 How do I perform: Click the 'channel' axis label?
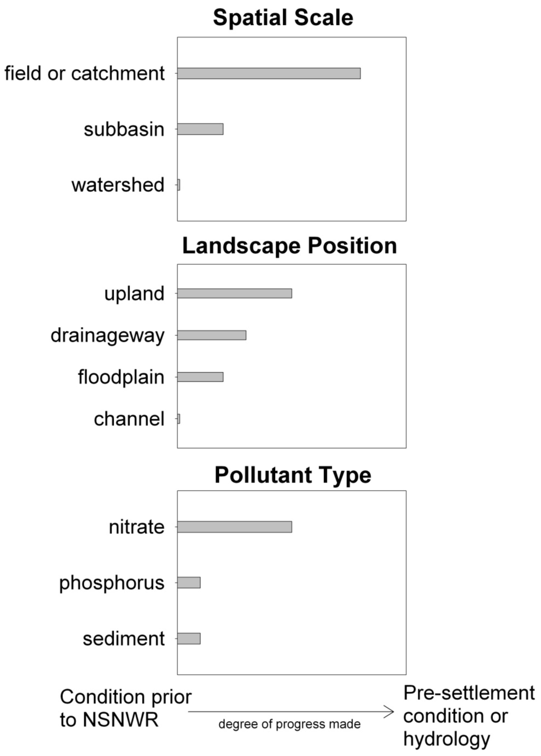129,419
